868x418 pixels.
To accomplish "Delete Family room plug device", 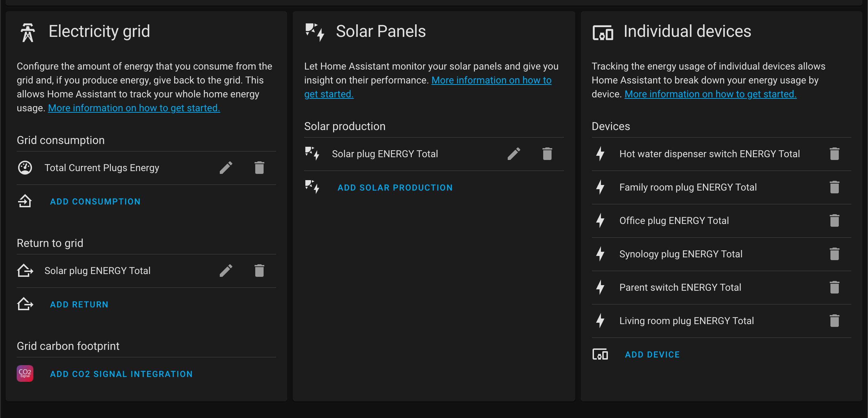I will (835, 187).
